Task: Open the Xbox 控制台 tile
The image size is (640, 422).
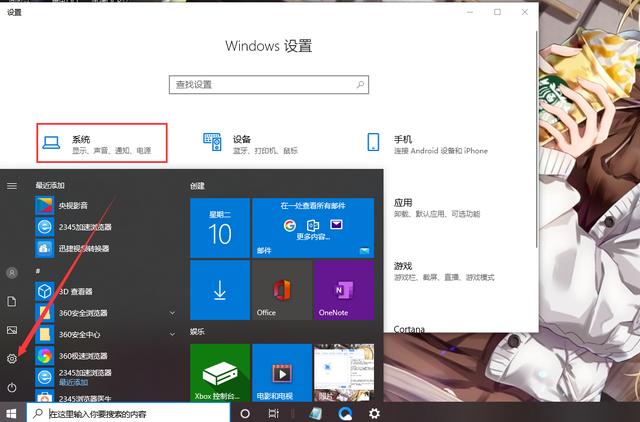Action: tap(220, 373)
